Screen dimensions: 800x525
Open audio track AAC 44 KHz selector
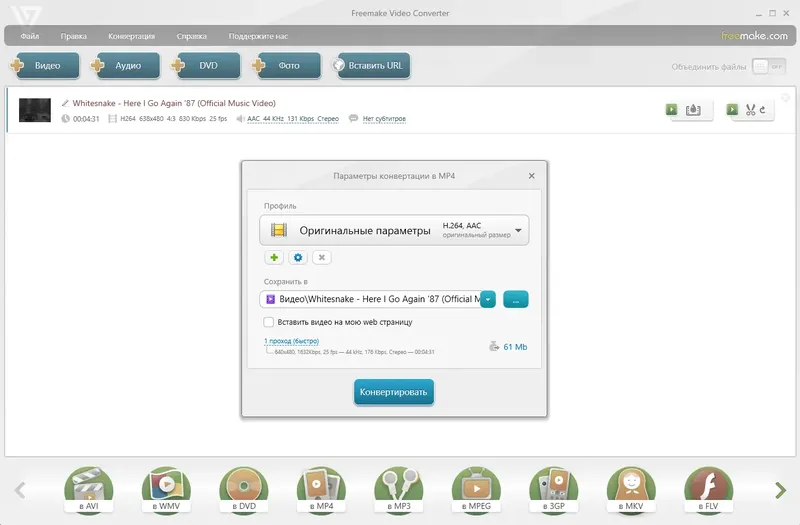pos(293,119)
